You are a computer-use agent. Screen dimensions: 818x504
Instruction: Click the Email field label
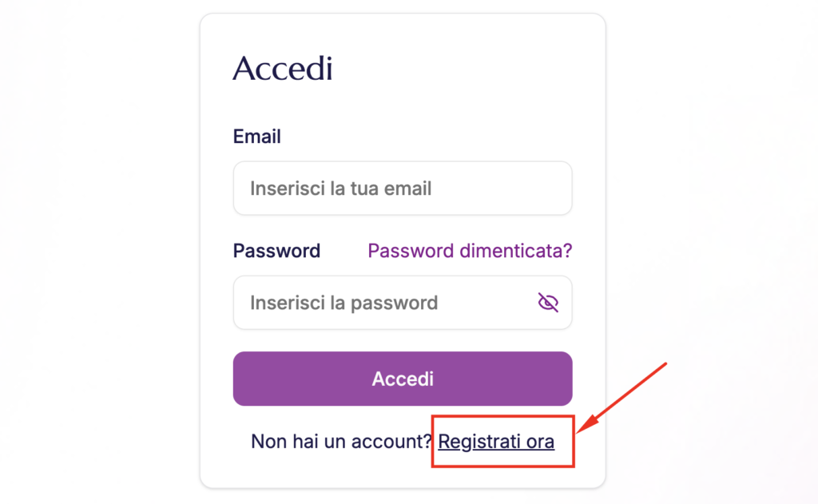(x=256, y=136)
